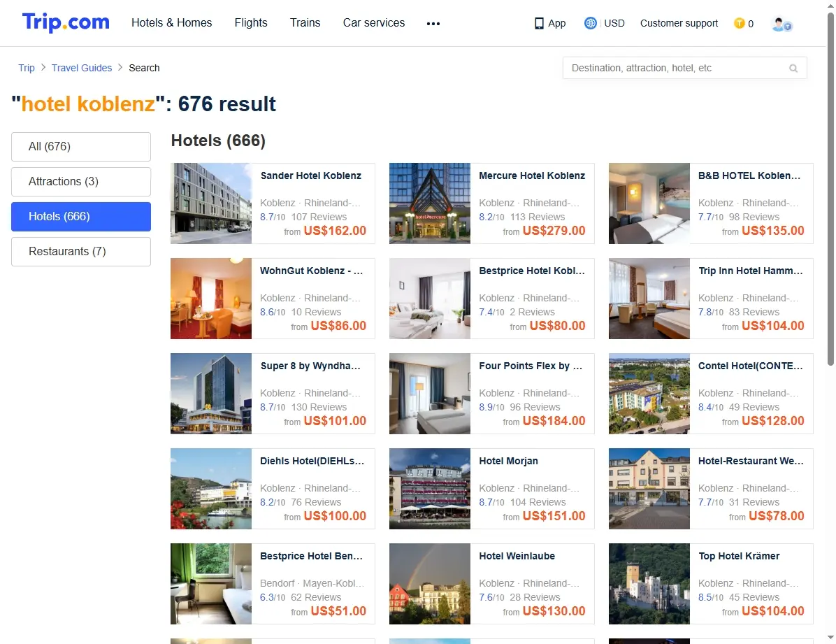This screenshot has height=644, width=836.
Task: Open Super 8 by Wyndham photo
Action: pyautogui.click(x=211, y=394)
